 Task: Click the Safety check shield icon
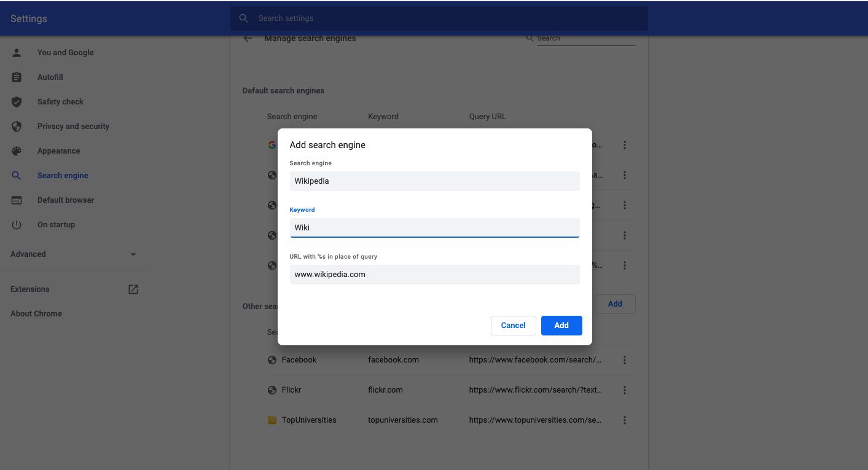[x=17, y=102]
